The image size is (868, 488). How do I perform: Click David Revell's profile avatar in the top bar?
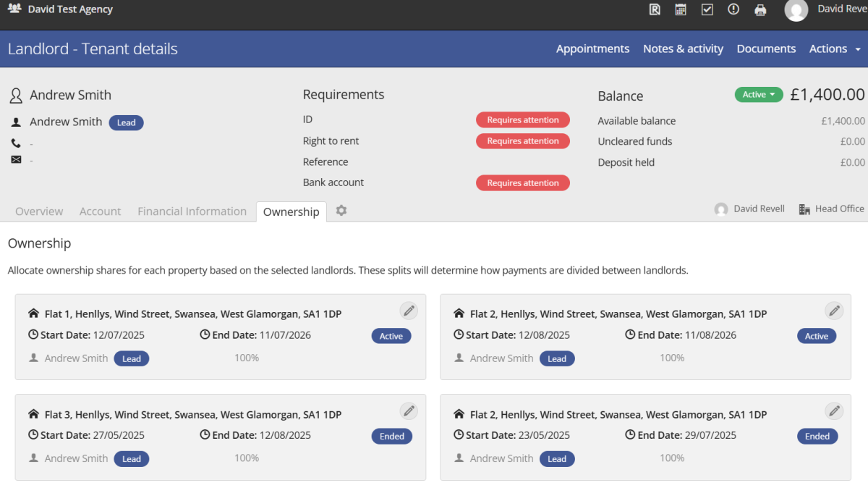(796, 11)
